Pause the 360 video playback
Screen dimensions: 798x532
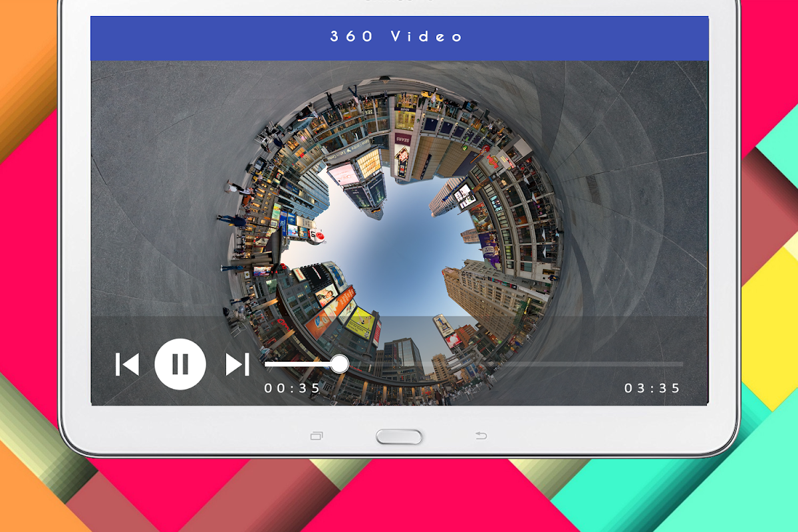click(x=180, y=364)
